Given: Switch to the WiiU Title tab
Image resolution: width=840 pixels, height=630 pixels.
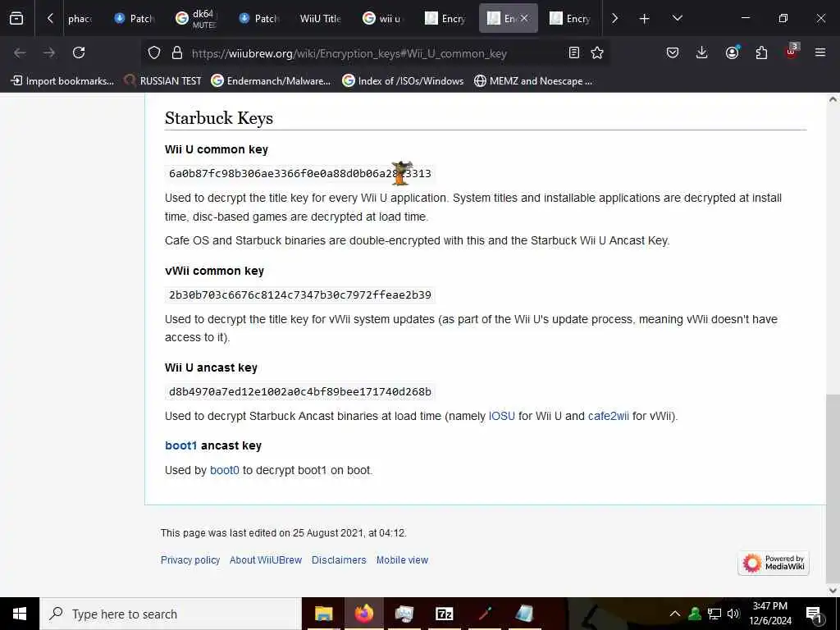Looking at the screenshot, I should pos(321,18).
